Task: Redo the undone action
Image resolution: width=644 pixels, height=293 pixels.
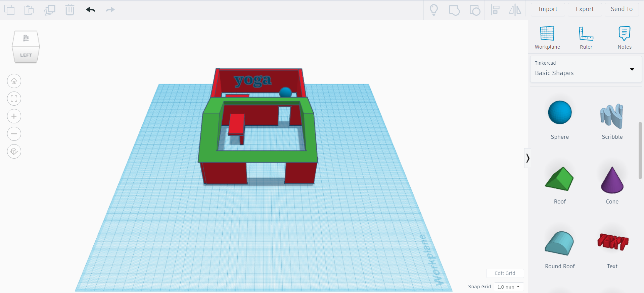Action: pos(110,10)
